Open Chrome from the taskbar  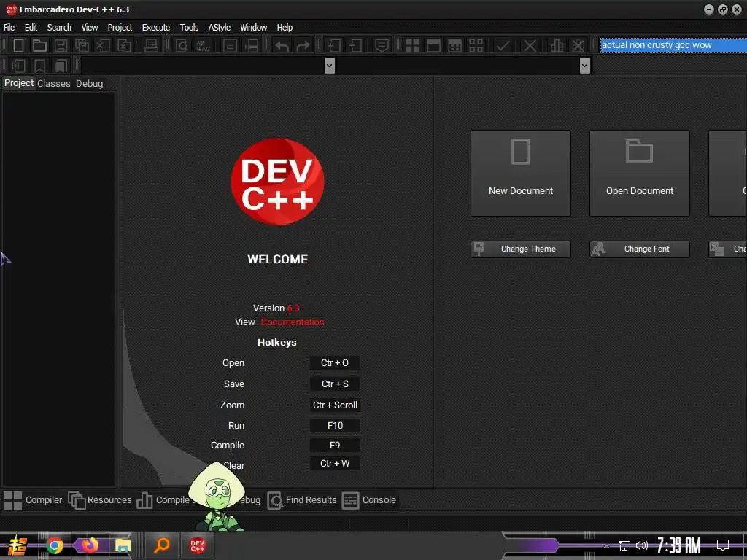pos(55,545)
